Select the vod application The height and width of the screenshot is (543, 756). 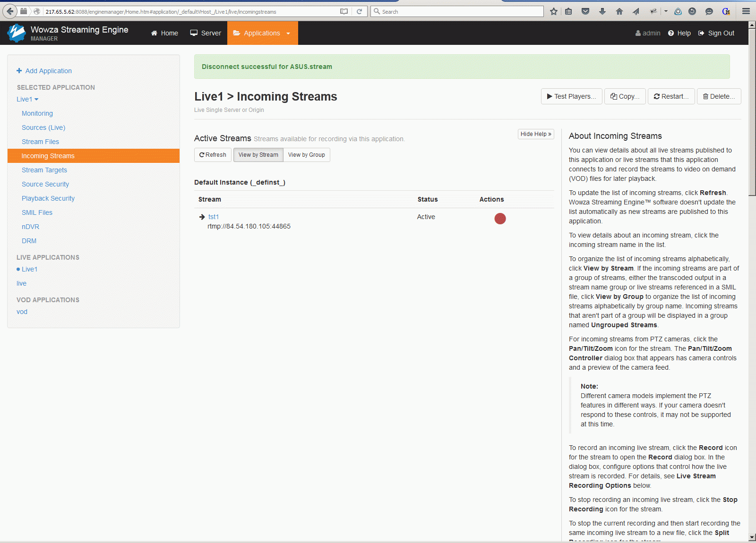coord(22,312)
